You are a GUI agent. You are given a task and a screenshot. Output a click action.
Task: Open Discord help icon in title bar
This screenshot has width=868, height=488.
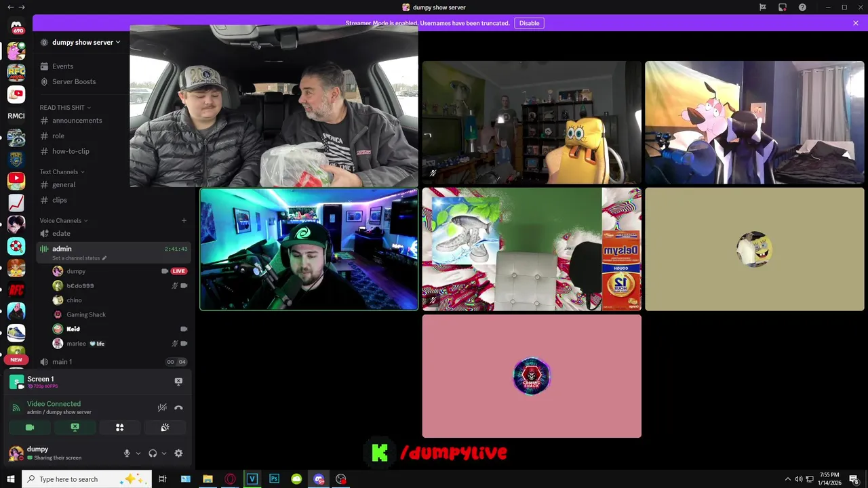[x=802, y=7]
